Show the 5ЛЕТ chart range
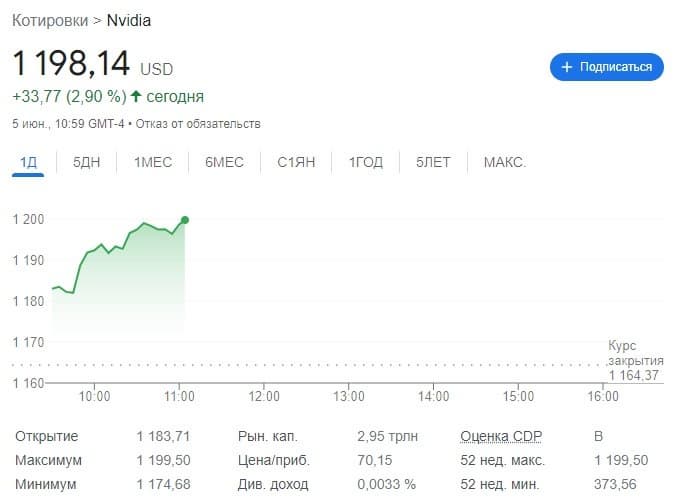Screen dimensions: 695x500 (433, 162)
